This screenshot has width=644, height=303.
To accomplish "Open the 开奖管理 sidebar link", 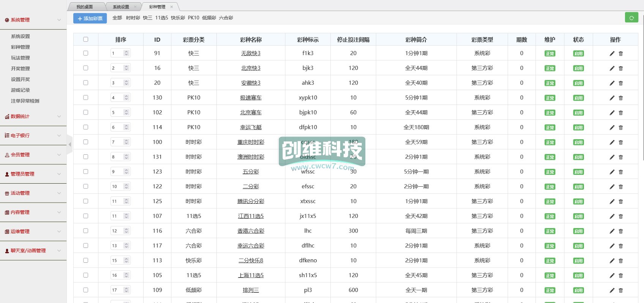I will [21, 68].
